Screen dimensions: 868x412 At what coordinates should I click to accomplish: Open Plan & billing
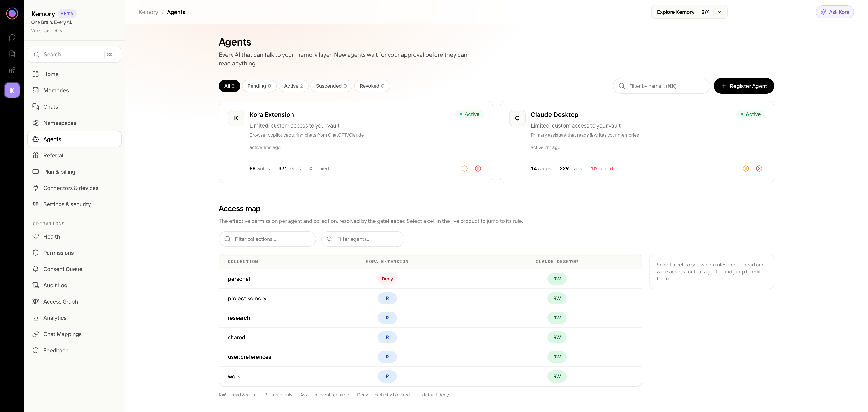[x=74, y=172]
